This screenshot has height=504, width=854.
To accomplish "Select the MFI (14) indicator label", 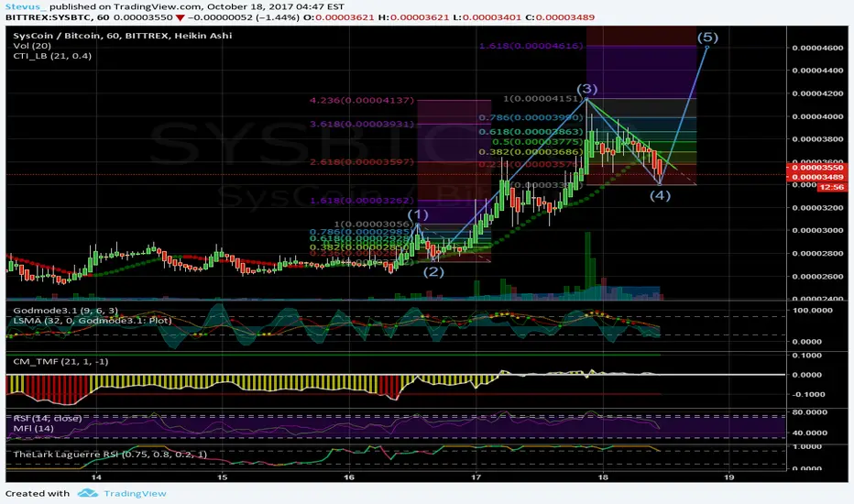I will [x=34, y=428].
